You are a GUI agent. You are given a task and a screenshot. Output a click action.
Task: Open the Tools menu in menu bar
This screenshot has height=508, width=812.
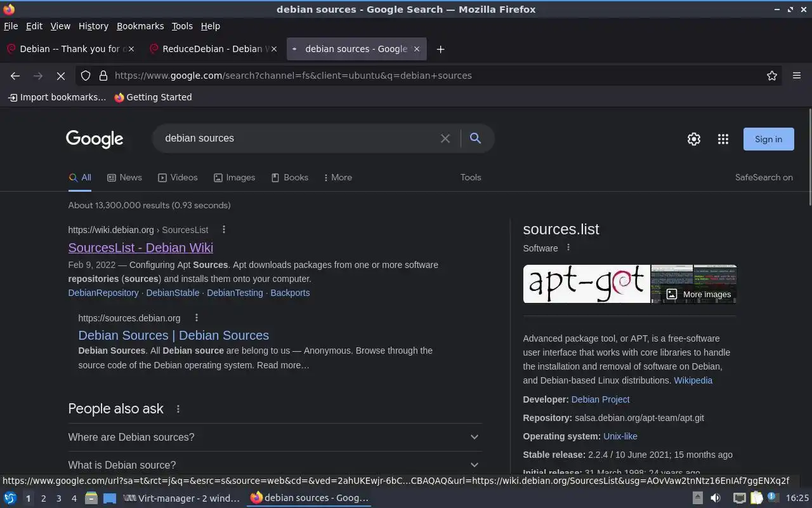coord(182,26)
